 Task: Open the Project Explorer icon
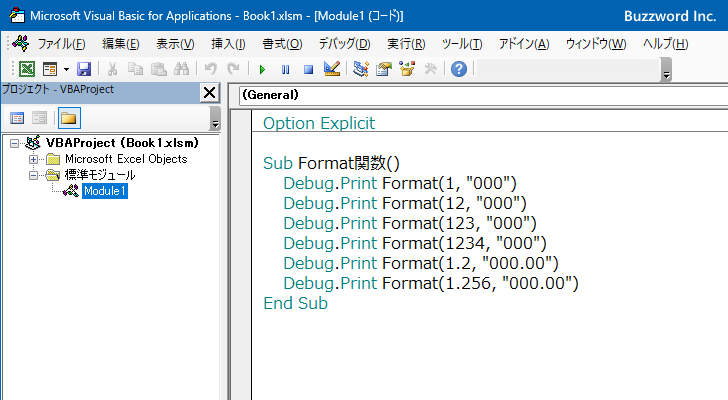click(x=361, y=69)
